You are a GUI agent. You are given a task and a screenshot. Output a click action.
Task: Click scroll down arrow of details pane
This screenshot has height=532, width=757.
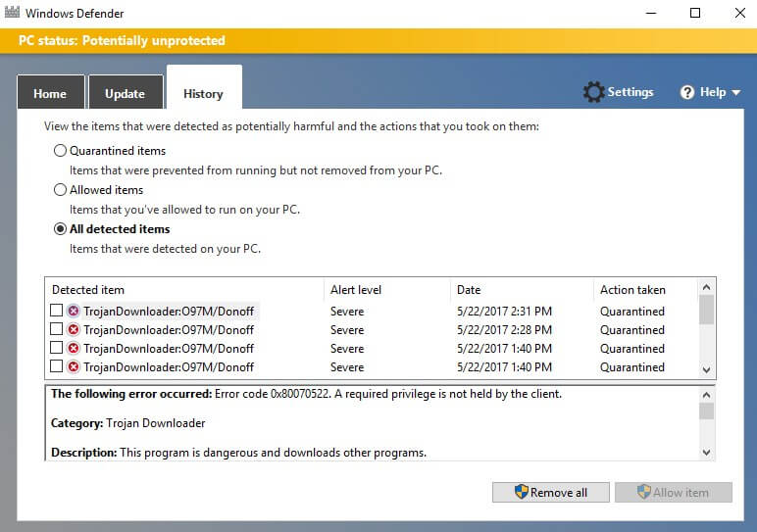(x=706, y=453)
